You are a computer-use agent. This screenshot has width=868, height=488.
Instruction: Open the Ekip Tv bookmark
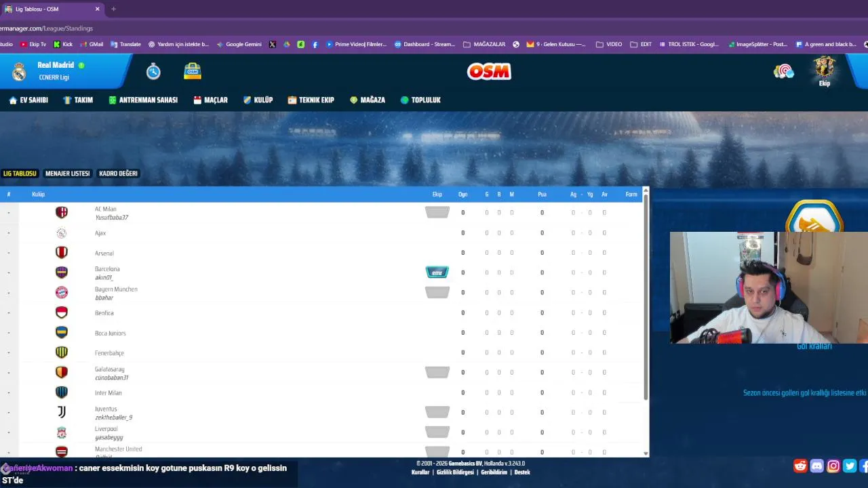(33, 44)
